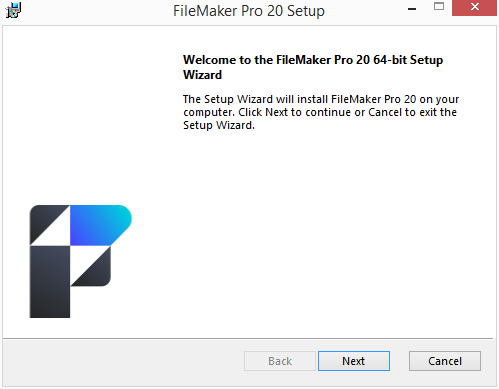The width and height of the screenshot is (499, 389).
Task: Minimize the FileMaker Pro 20 Setup window
Action: coord(412,9)
